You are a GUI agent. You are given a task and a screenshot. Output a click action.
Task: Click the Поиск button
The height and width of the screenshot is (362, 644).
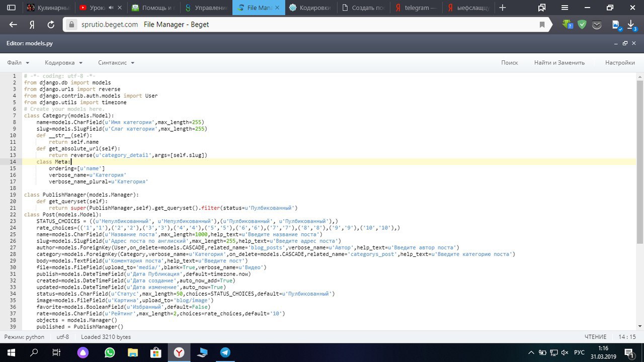pyautogui.click(x=510, y=63)
